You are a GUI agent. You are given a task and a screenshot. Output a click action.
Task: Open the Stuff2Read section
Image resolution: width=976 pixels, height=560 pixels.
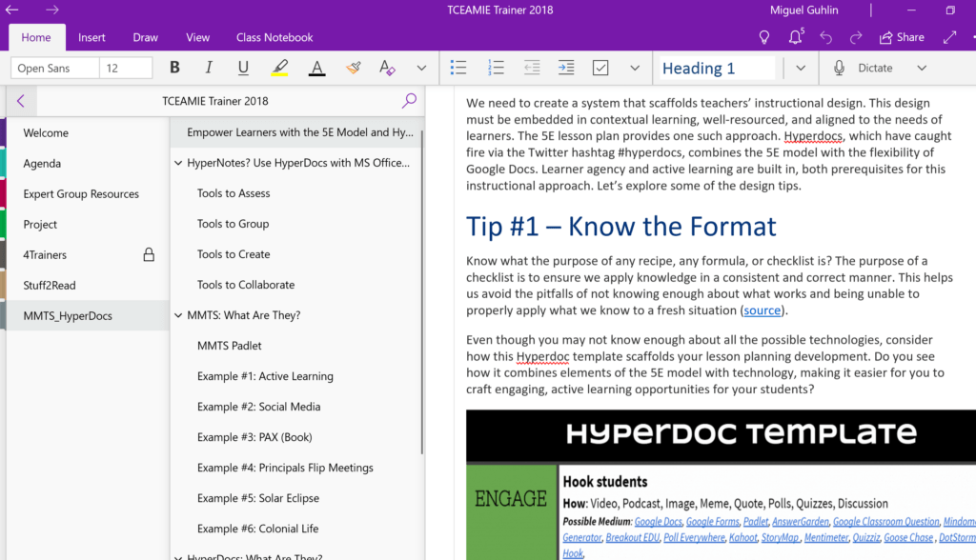pyautogui.click(x=88, y=285)
